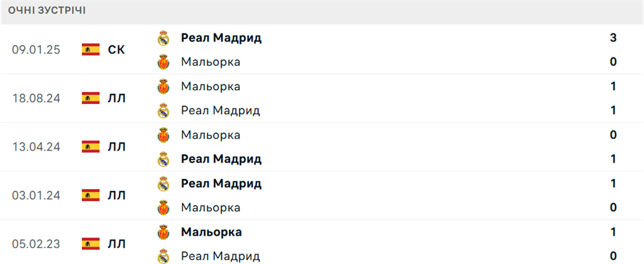The height and width of the screenshot is (264, 644).
Task: Open bold Мальорка in 05.02.23 match
Action: [x=211, y=232]
